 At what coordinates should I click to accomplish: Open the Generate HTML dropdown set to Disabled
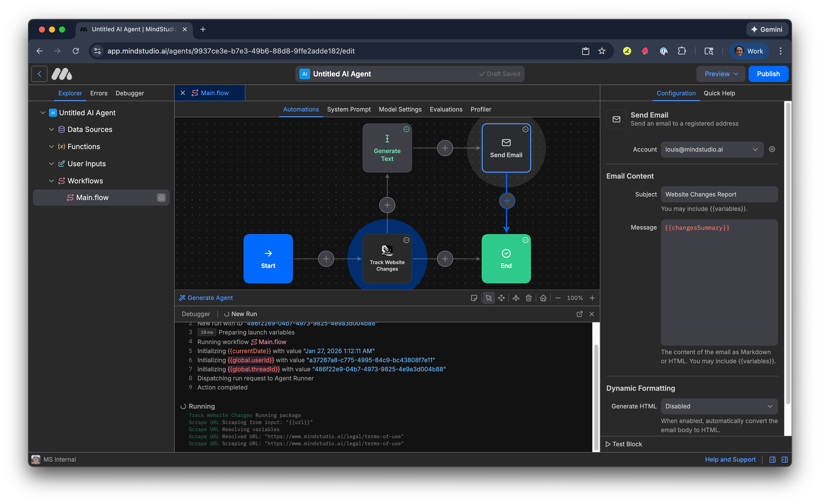point(719,406)
